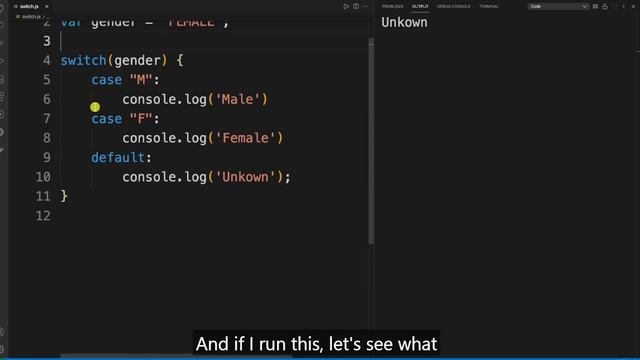Viewport: 640px width, 360px height.
Task: Click the 'Male' string in console.log
Action: click(x=238, y=99)
